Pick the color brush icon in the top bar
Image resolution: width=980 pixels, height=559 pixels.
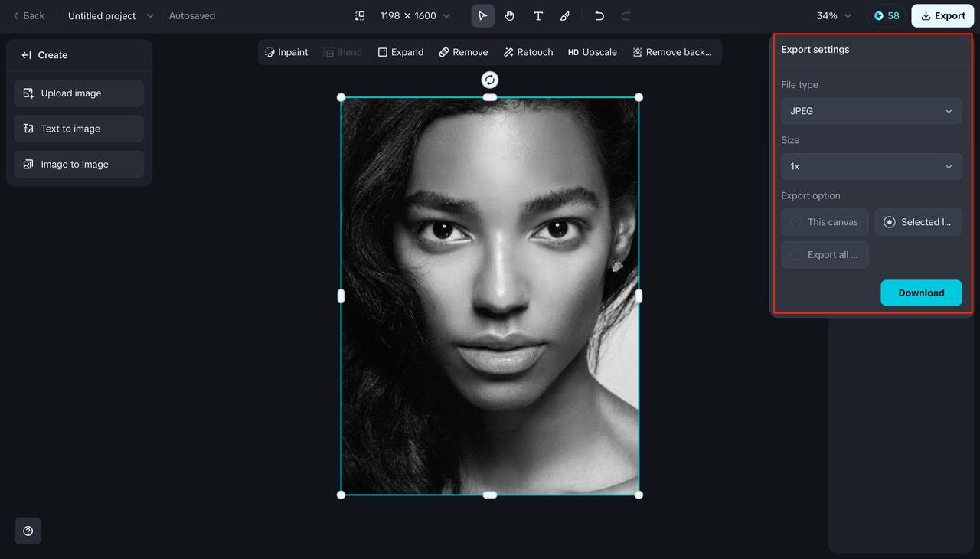(x=564, y=15)
